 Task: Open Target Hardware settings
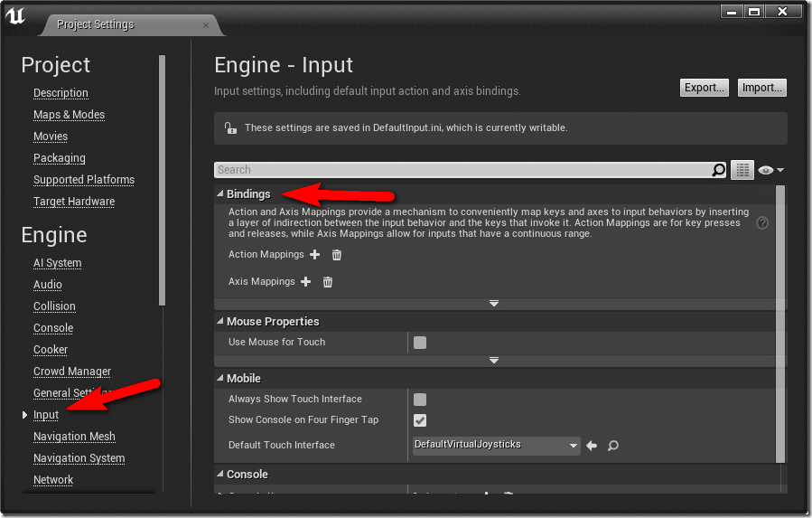(74, 202)
